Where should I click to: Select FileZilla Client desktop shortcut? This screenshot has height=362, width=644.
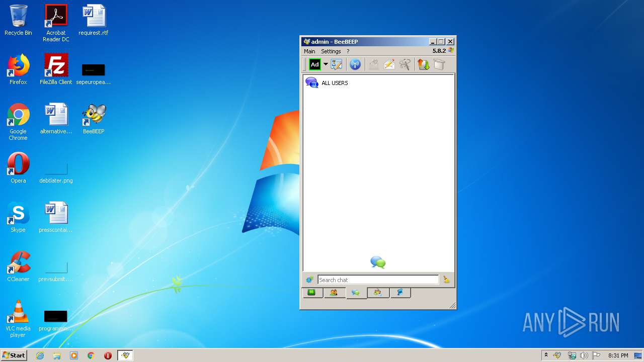pyautogui.click(x=56, y=69)
